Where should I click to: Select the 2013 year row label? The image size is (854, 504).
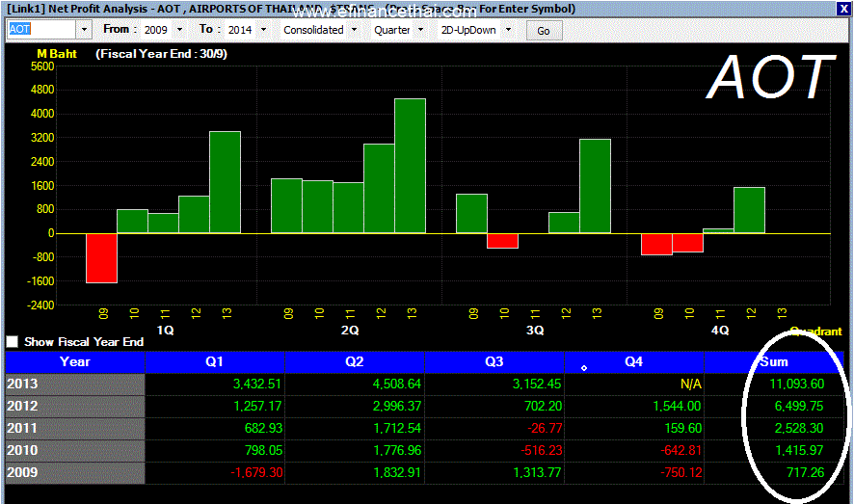pos(75,385)
